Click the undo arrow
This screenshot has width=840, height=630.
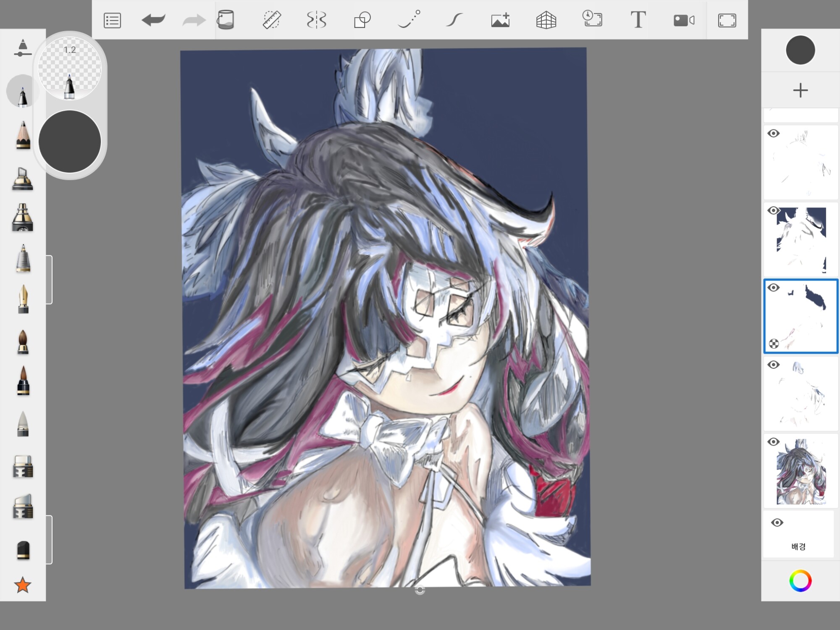coord(153,20)
